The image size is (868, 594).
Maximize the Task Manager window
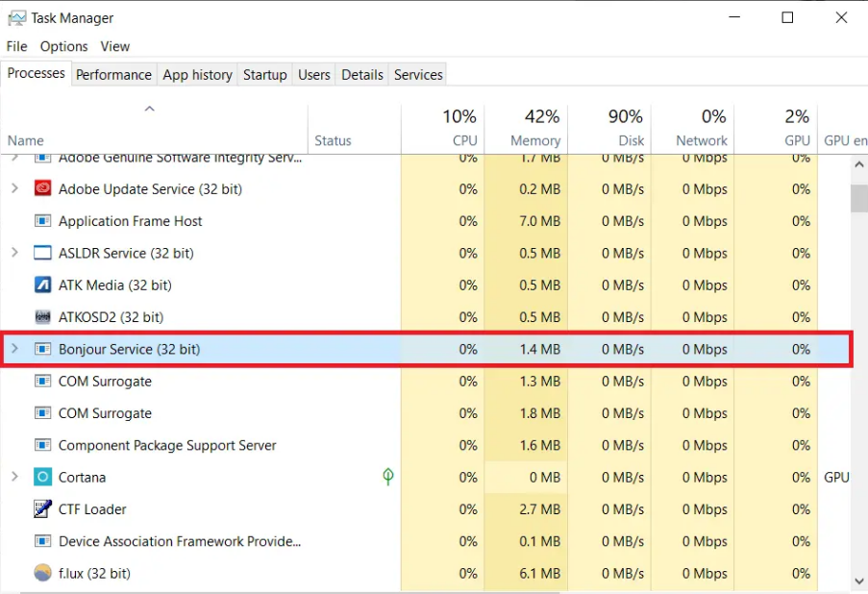tap(787, 17)
